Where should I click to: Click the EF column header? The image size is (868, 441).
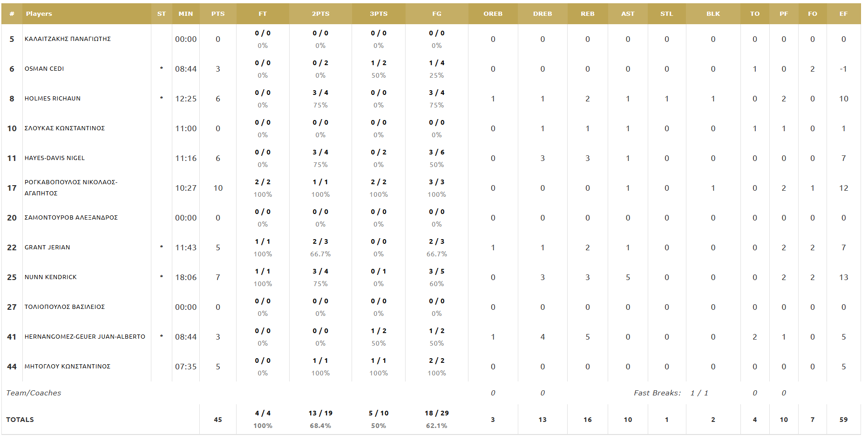[843, 14]
